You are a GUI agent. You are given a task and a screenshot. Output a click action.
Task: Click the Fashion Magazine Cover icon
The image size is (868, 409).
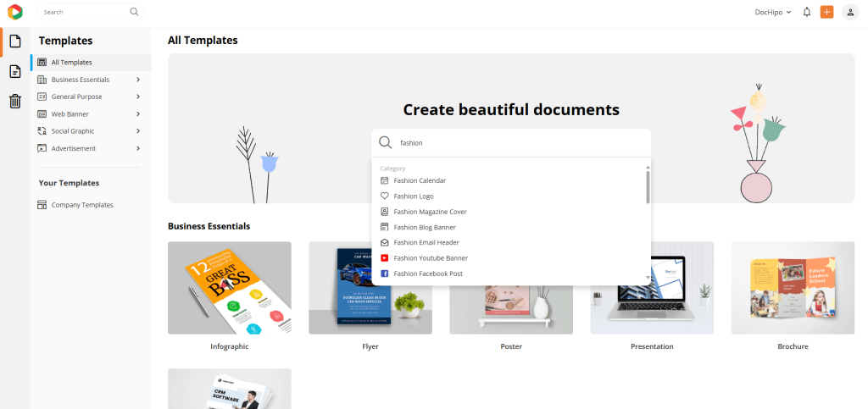click(x=385, y=212)
